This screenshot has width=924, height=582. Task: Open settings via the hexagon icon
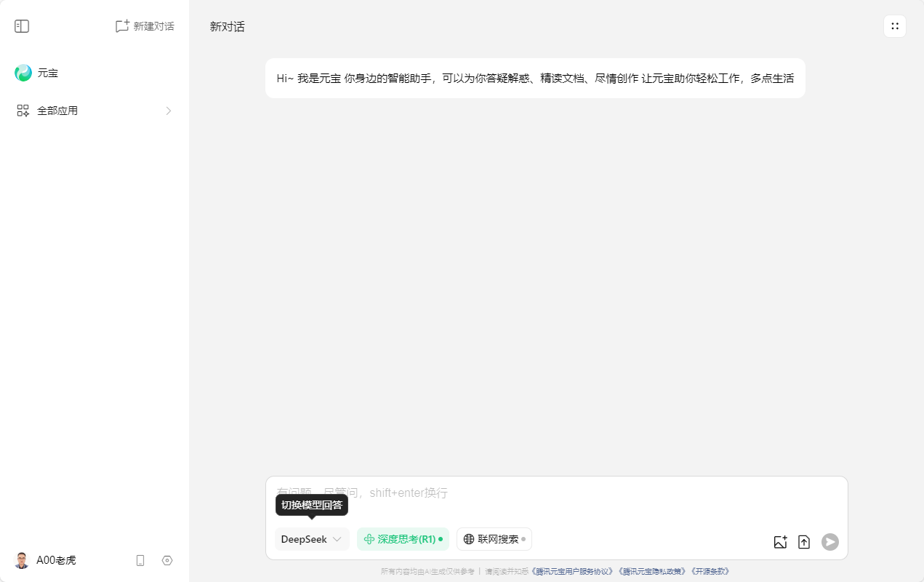tap(166, 560)
